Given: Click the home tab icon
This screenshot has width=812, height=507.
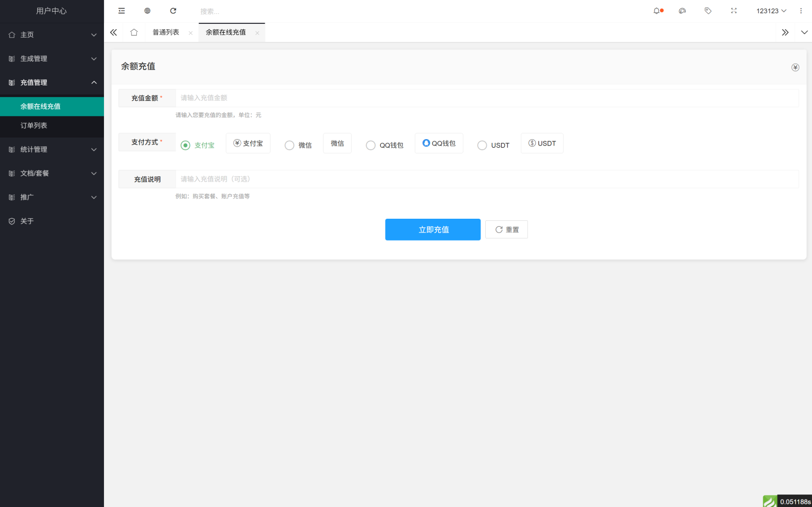Looking at the screenshot, I should tap(134, 32).
